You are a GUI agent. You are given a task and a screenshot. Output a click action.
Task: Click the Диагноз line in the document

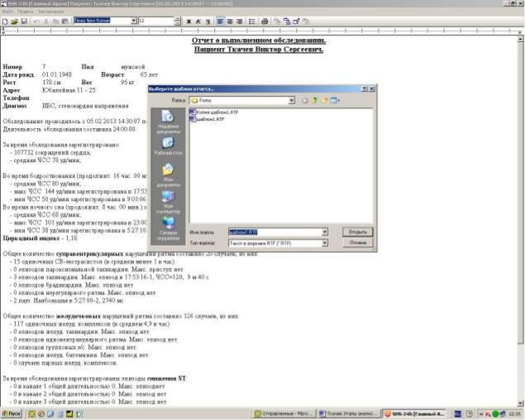pos(65,106)
